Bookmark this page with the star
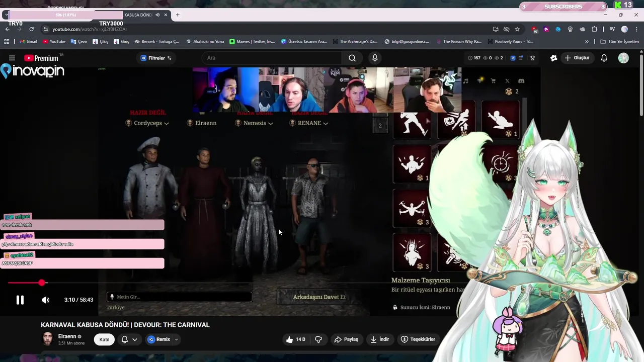644x362 pixels. 517,29
